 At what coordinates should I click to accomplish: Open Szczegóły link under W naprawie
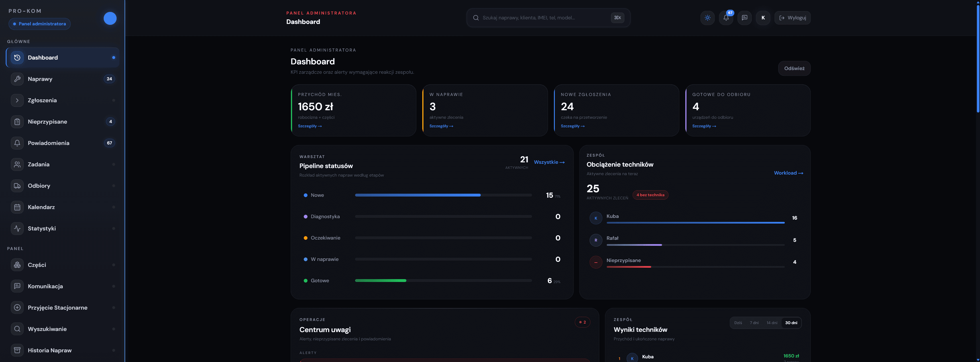click(x=441, y=126)
